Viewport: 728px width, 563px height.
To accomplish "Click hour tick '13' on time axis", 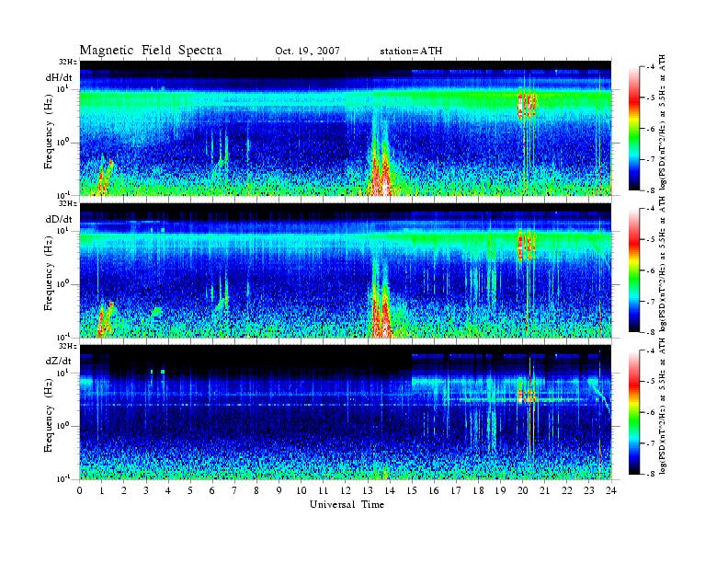I will [368, 490].
